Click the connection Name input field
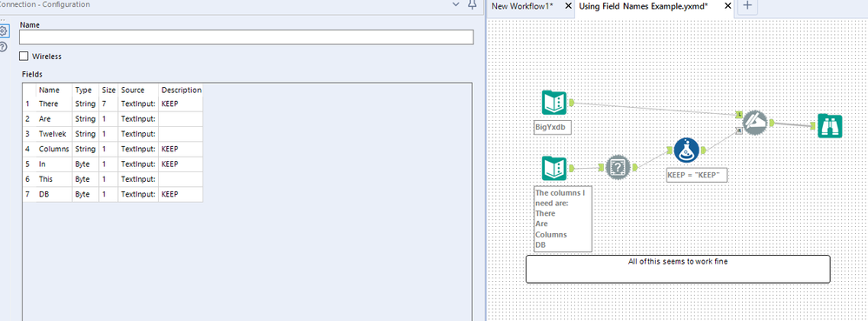The width and height of the screenshot is (868, 321). [x=247, y=37]
